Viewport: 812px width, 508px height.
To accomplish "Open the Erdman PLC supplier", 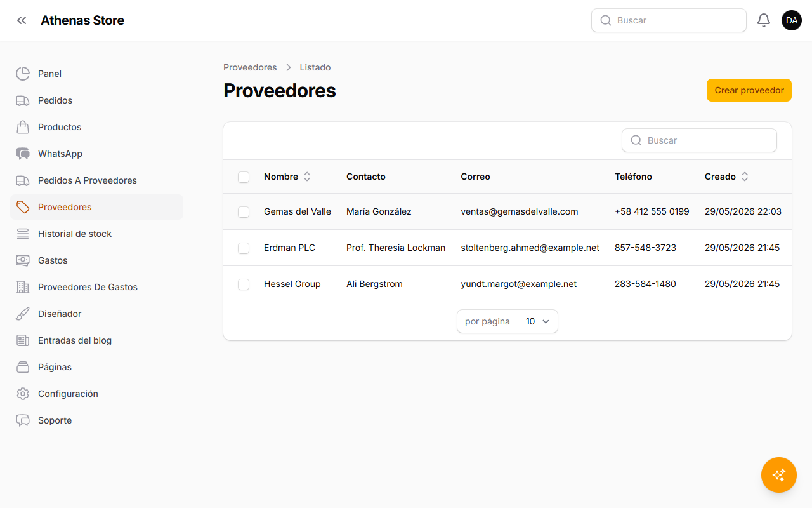I will [289, 248].
